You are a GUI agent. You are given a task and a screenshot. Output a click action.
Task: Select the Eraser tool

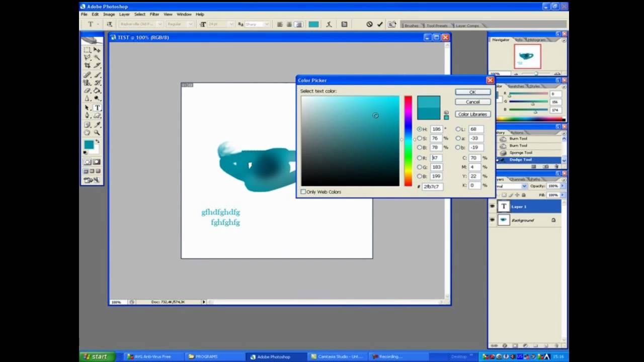pyautogui.click(x=88, y=90)
